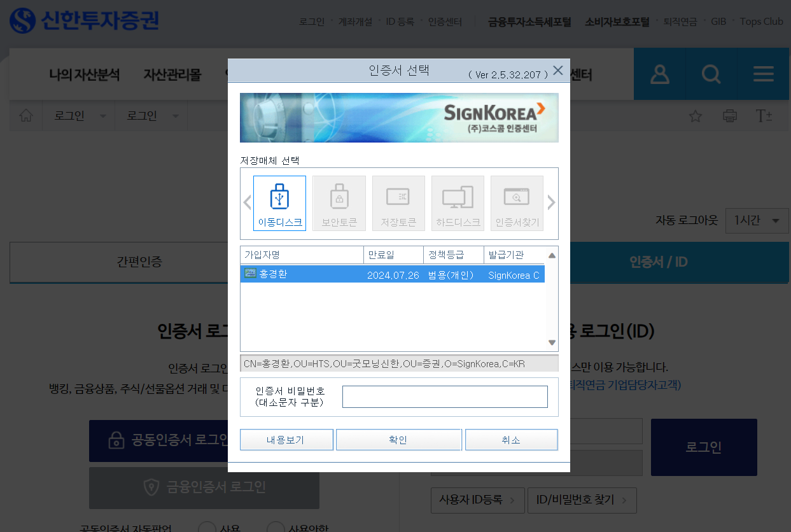Click the certificate list scroll up arrow

(552, 256)
